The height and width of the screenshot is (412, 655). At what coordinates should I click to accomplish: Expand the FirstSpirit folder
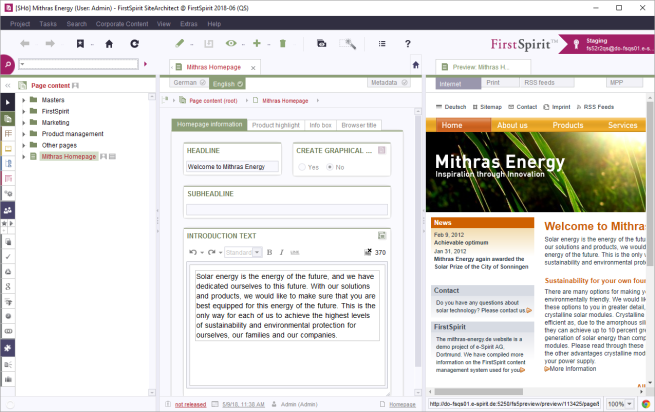point(23,111)
